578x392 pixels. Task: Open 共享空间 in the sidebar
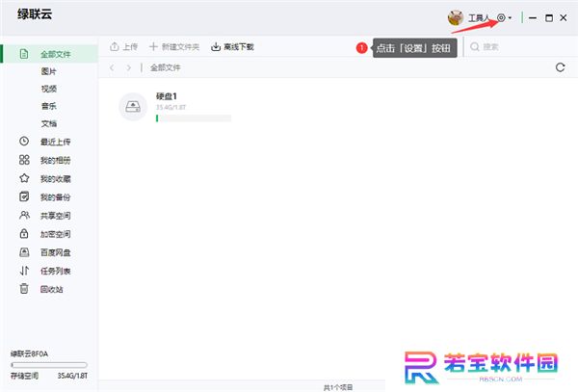55,216
